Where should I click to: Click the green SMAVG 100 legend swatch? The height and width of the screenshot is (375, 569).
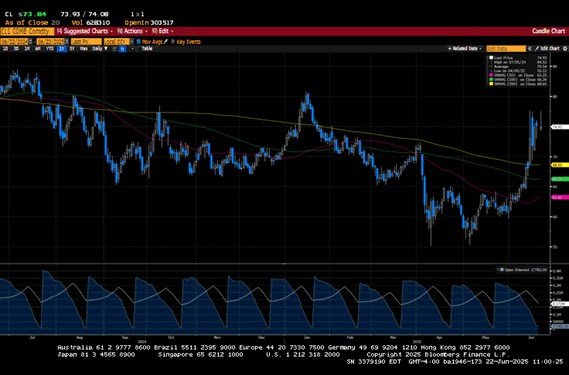coord(491,80)
